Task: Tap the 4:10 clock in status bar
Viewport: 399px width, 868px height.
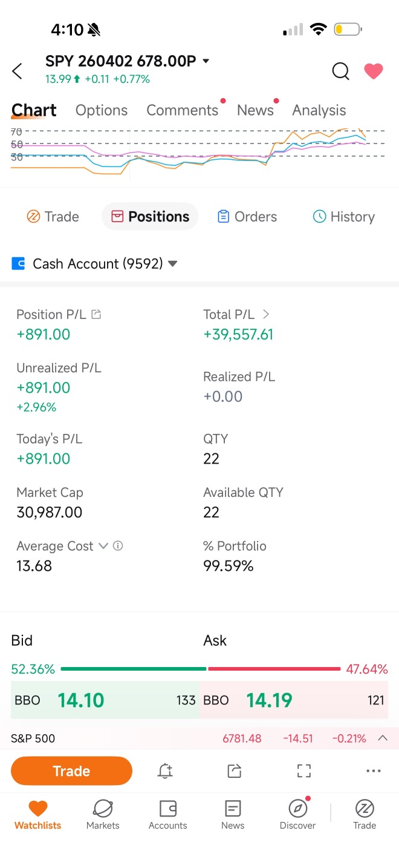Action: [x=66, y=29]
